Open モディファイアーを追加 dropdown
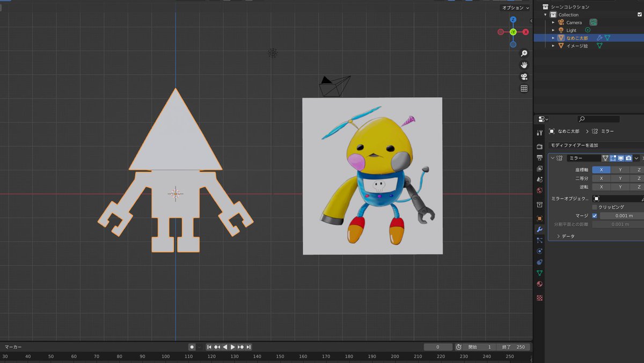The width and height of the screenshot is (644, 363). click(x=596, y=146)
